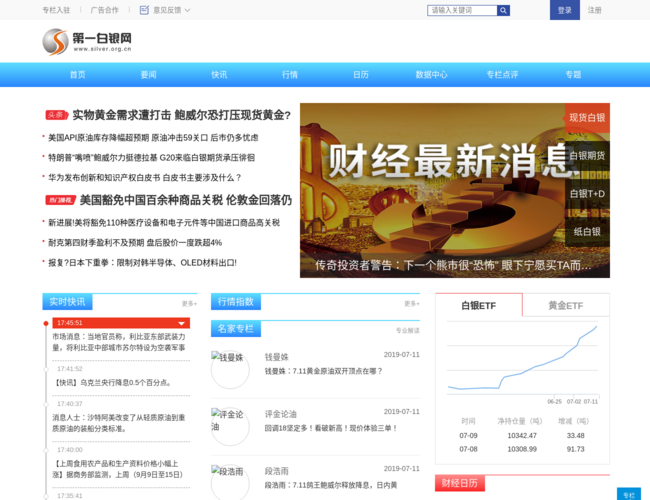Screen dimensions: 650x500
Task: Open 报复?日本下重拳 article link
Action: click(x=142, y=263)
